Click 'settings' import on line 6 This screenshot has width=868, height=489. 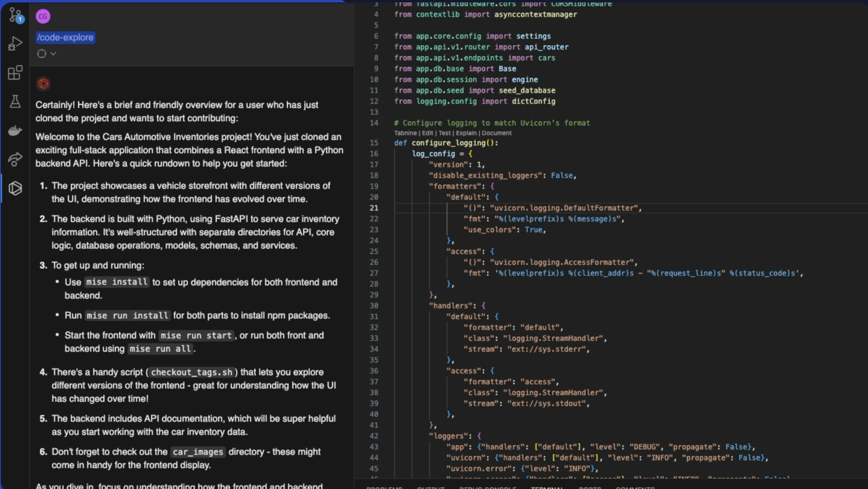tap(533, 36)
